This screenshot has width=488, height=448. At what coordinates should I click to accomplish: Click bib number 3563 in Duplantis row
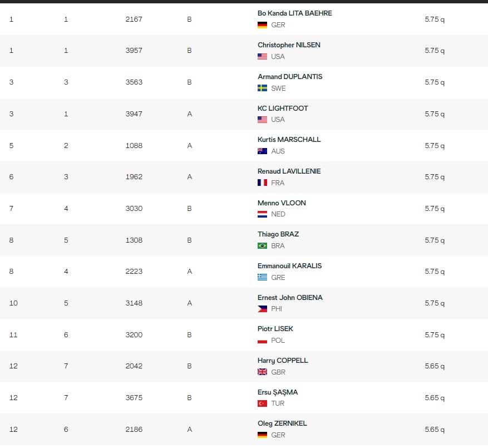pyautogui.click(x=134, y=82)
